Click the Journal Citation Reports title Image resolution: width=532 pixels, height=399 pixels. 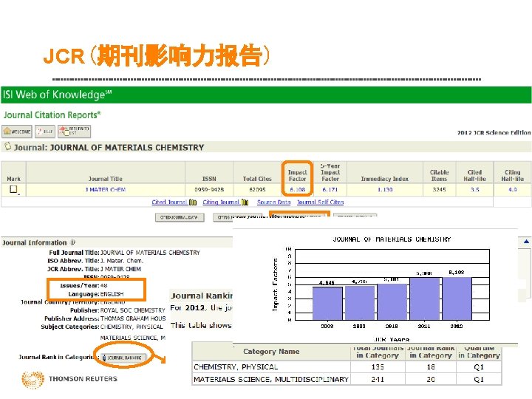tap(52, 115)
